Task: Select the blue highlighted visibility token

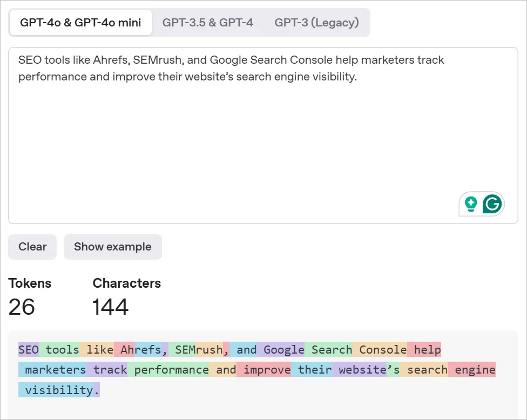Action: tap(56, 390)
